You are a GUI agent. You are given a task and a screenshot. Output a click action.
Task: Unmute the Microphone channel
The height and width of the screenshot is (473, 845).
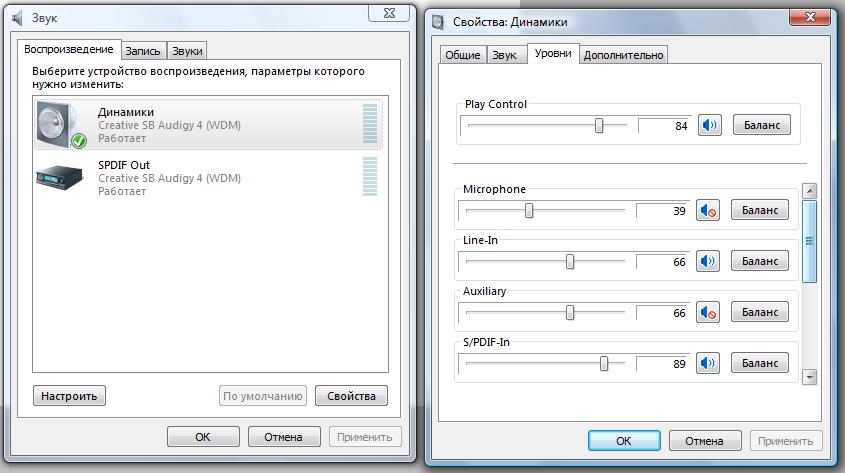709,210
